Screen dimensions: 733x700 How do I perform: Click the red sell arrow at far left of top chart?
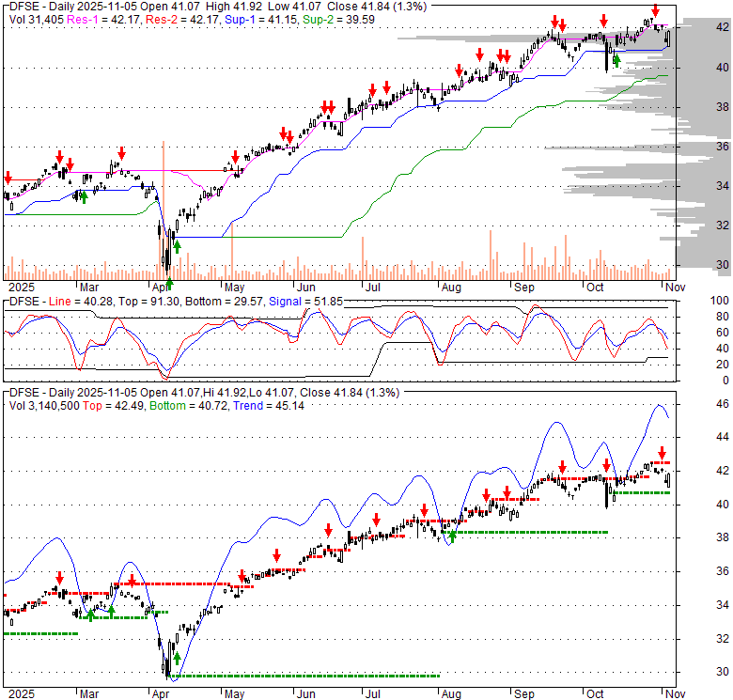point(8,178)
